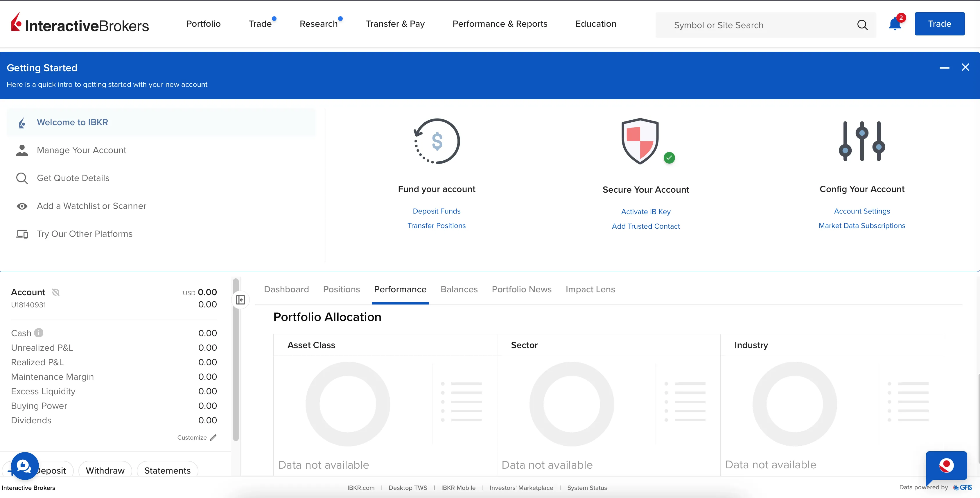This screenshot has width=980, height=498.
Task: Switch to the Positions tab
Action: pyautogui.click(x=342, y=289)
